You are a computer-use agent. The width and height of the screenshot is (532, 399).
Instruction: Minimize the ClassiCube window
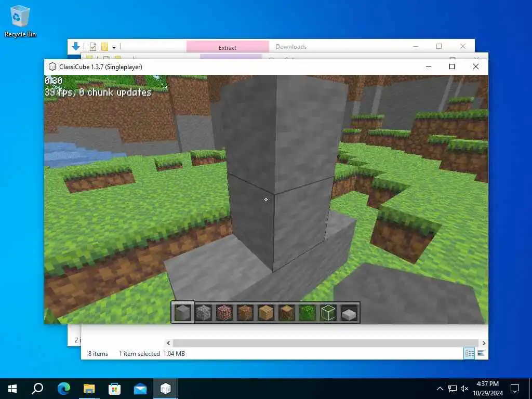pyautogui.click(x=429, y=67)
